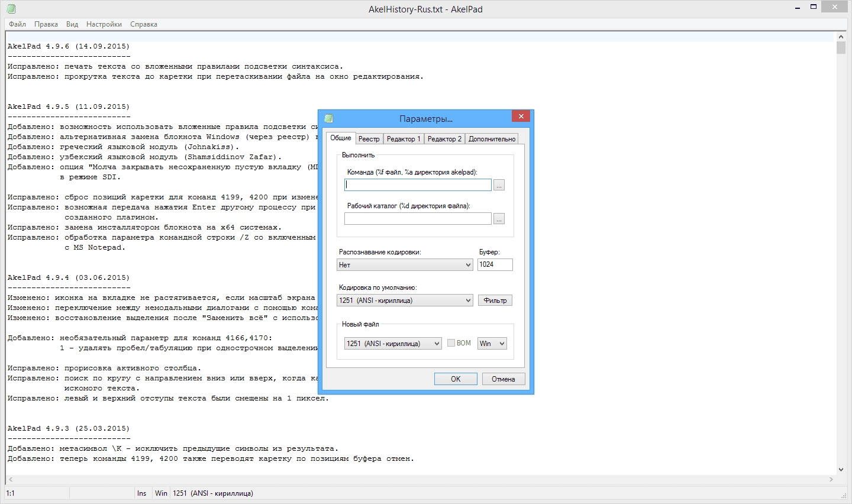Click the vertical scrollbar thumb
The width and height of the screenshot is (852, 504).
pos(841,48)
